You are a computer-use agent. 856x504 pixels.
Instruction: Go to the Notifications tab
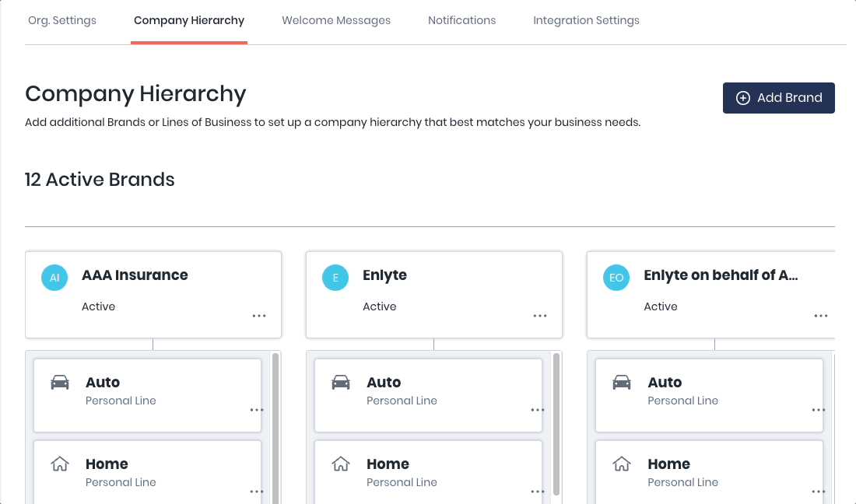tap(461, 20)
